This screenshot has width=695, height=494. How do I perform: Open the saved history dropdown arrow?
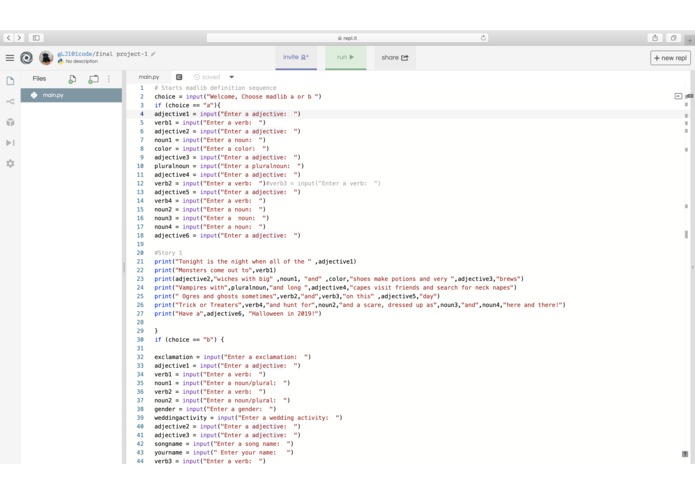click(x=231, y=77)
